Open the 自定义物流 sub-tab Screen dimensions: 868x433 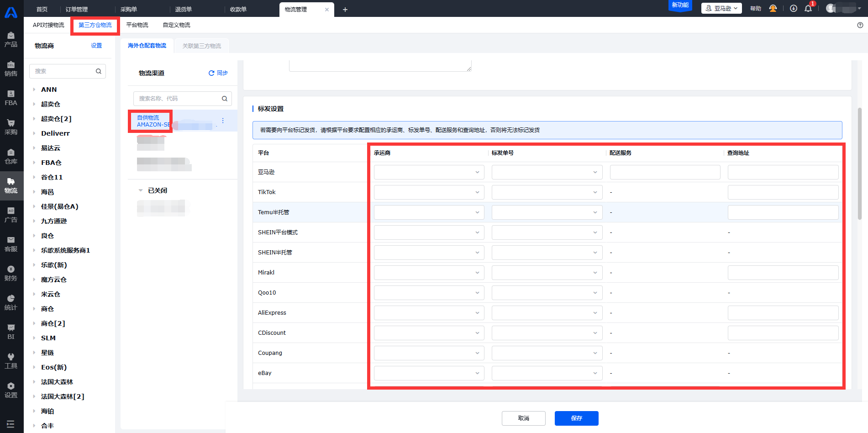(177, 25)
